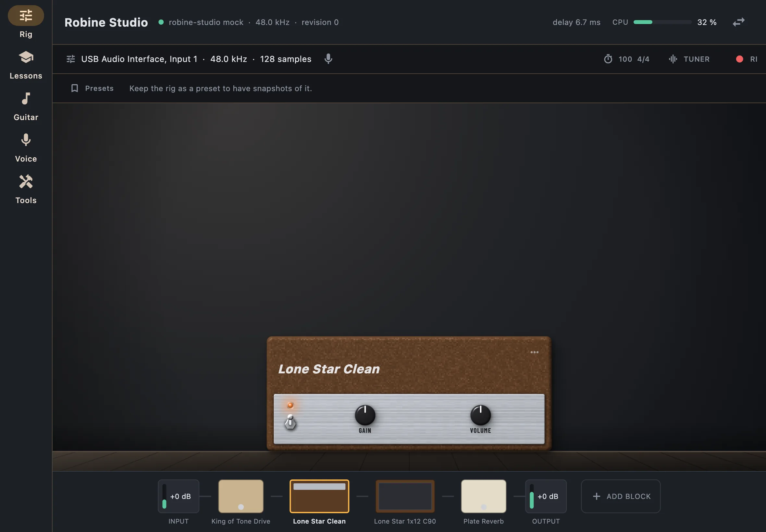
Task: Click the red record dot
Action: 739,59
